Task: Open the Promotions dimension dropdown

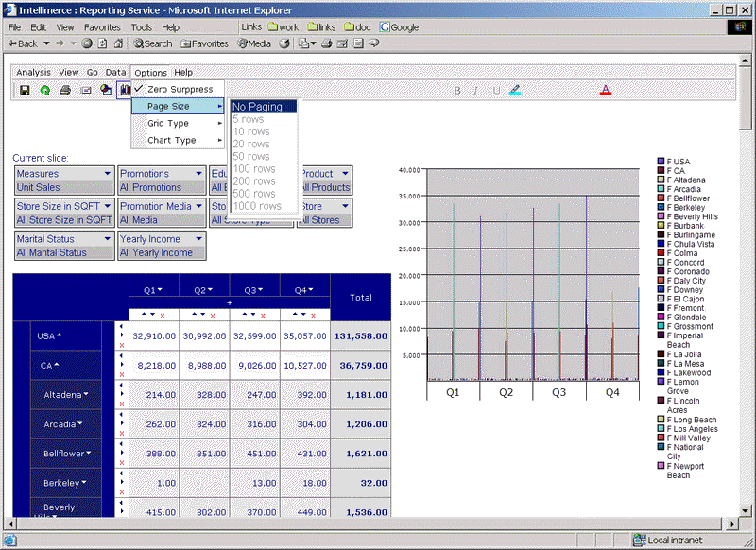Action: coord(198,173)
